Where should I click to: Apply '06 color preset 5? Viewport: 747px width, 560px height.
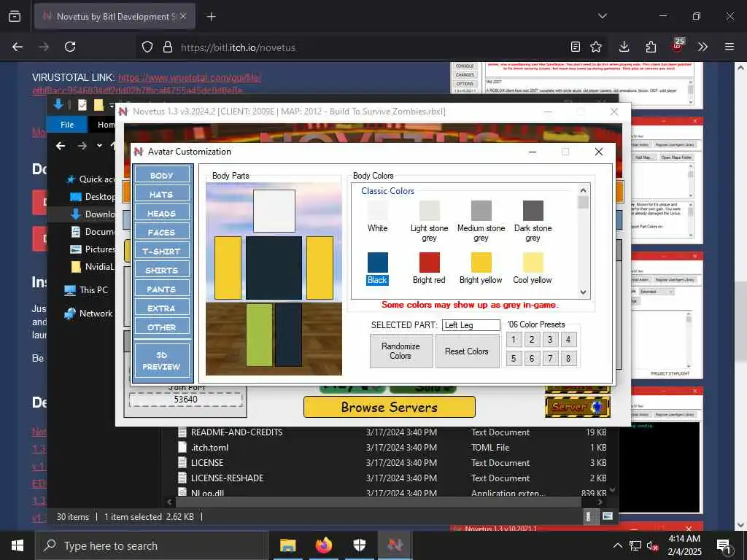(x=513, y=358)
